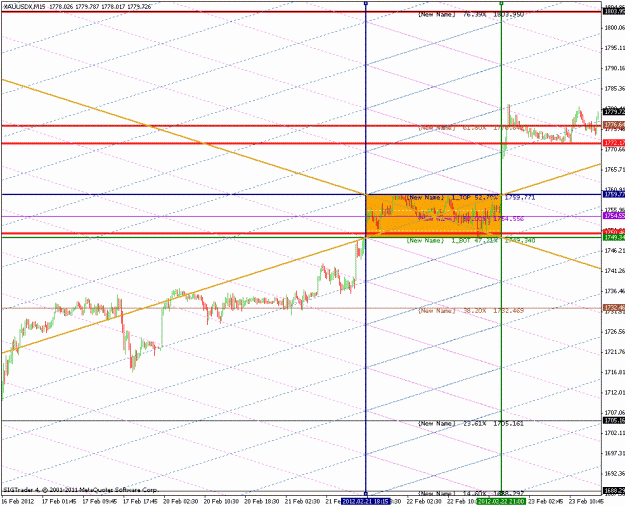
Task: Click the blue 1759.77 price tag on the axis
Action: tap(614, 195)
